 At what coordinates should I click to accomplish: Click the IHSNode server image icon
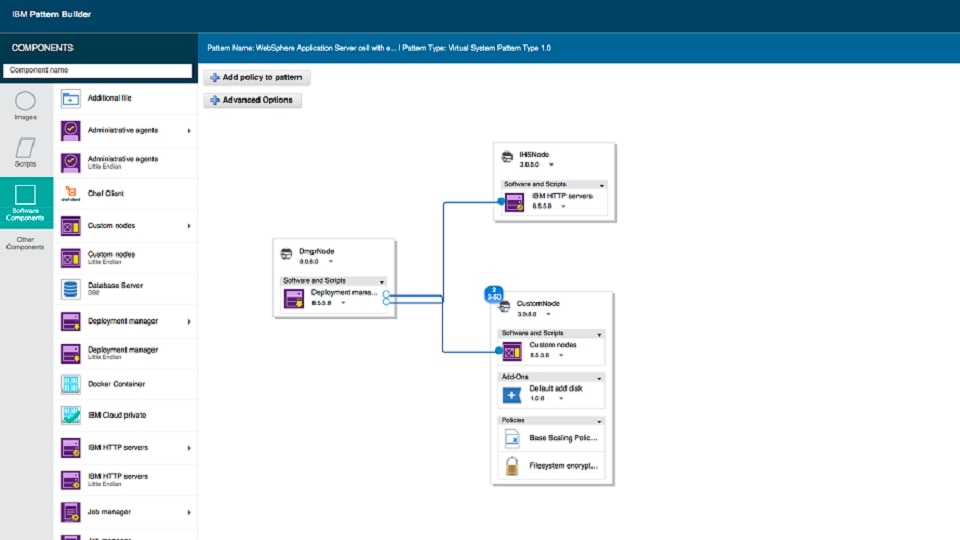tap(507, 157)
